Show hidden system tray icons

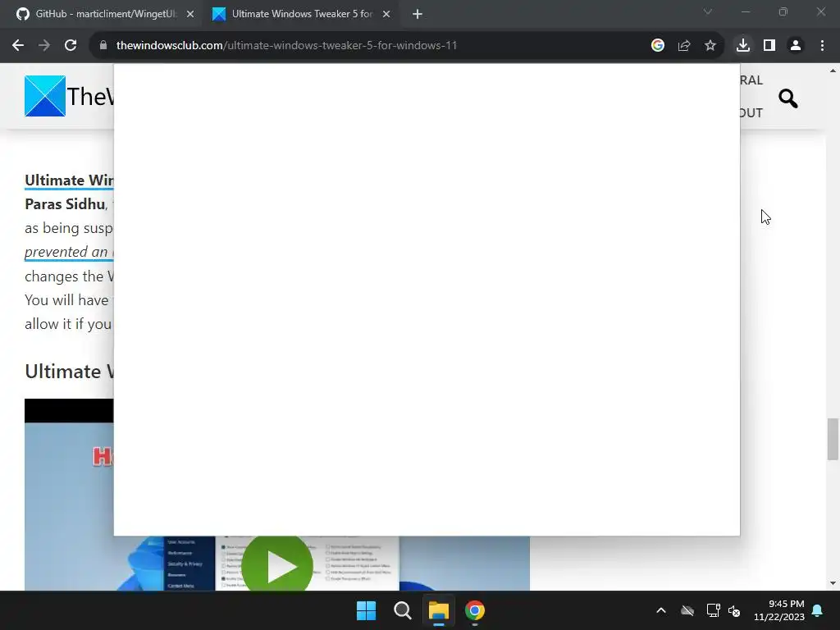click(x=661, y=610)
